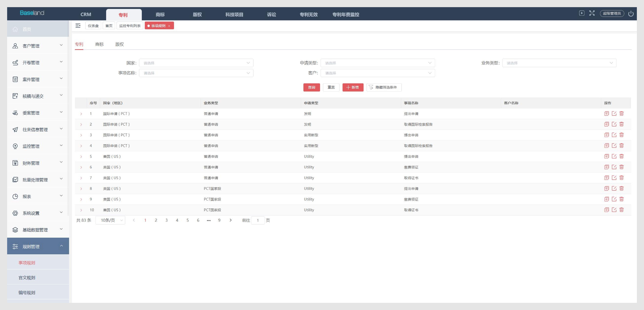Expand row 1 details chevron
This screenshot has height=310, width=644.
[81, 114]
